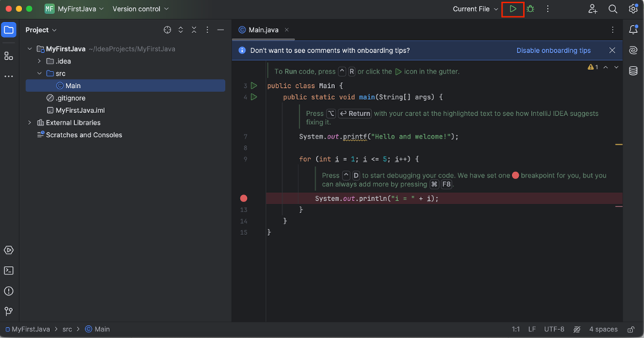The width and height of the screenshot is (644, 338).
Task: Toggle the breakpoint on the println line
Action: click(243, 198)
